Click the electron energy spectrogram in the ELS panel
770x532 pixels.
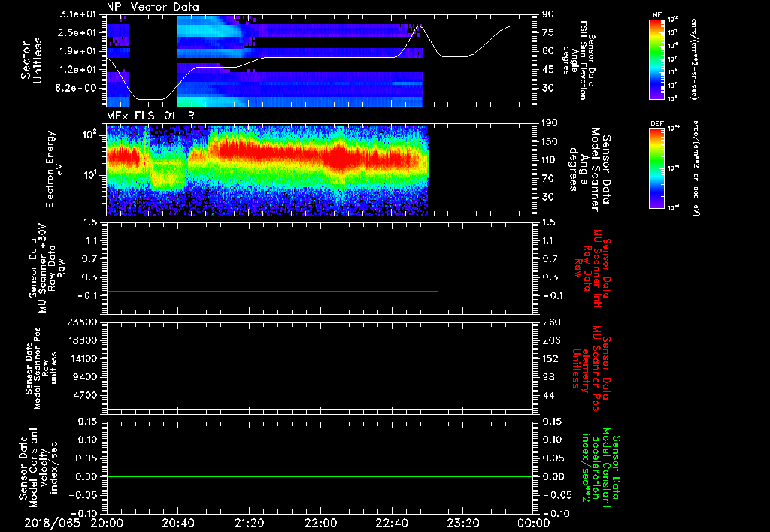point(267,171)
